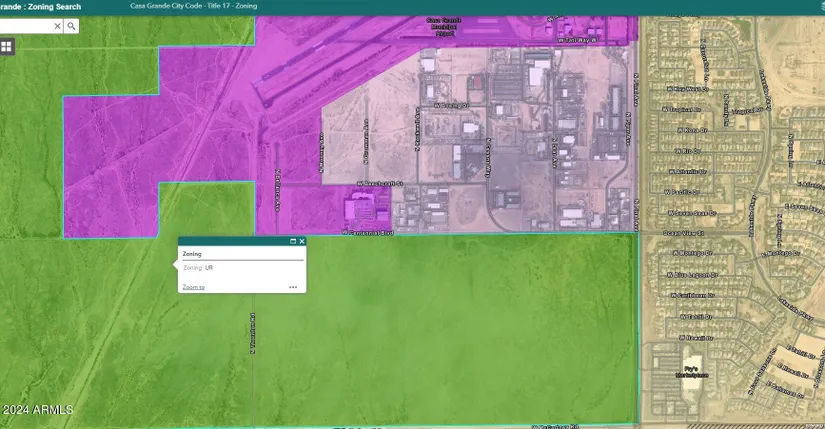This screenshot has height=429, width=825.
Task: Open Casa Grande City Code Title 17 link
Action: click(193, 6)
